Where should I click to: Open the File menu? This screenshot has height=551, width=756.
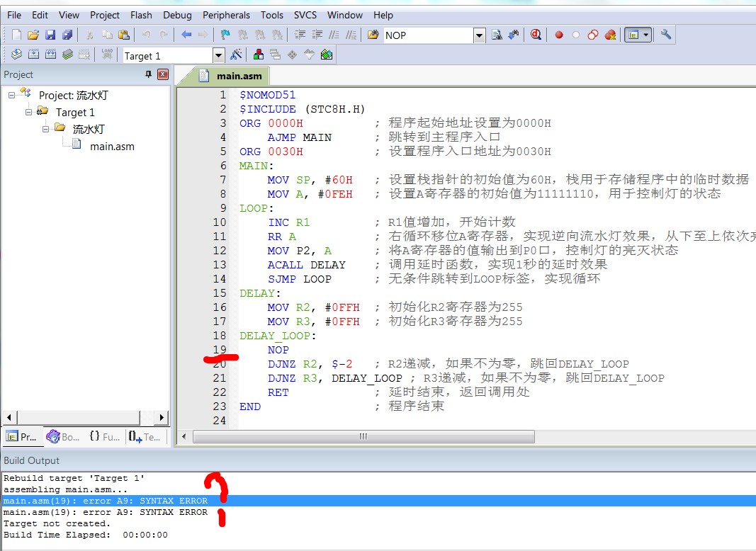(14, 15)
